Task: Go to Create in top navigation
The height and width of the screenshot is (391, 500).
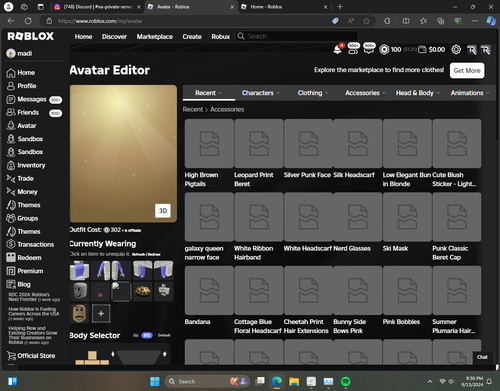Action: coord(192,36)
